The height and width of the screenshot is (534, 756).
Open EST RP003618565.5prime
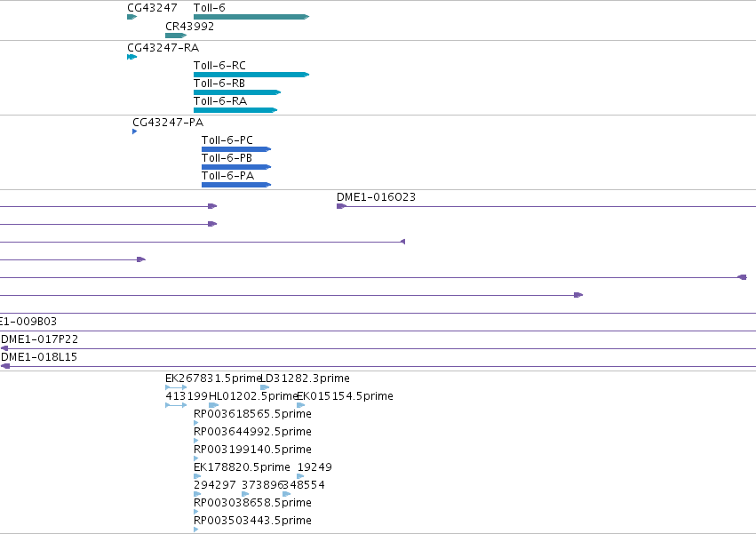pyautogui.click(x=252, y=414)
